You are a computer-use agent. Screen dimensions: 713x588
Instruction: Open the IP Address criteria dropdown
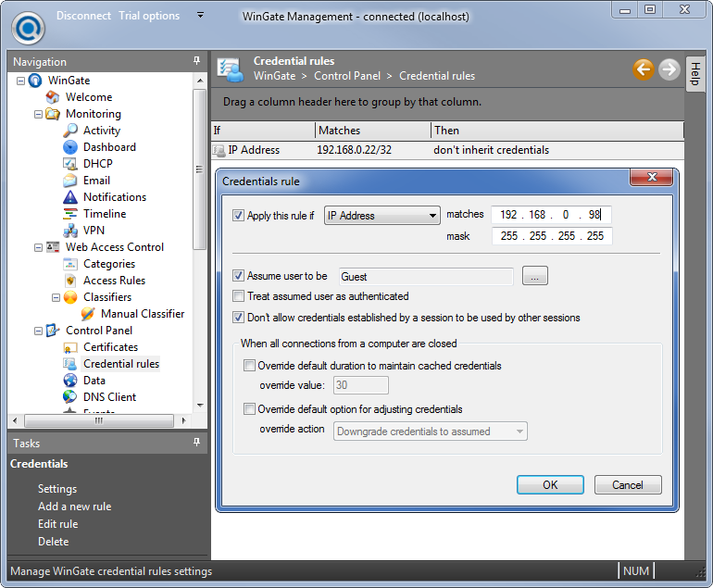[x=382, y=216]
